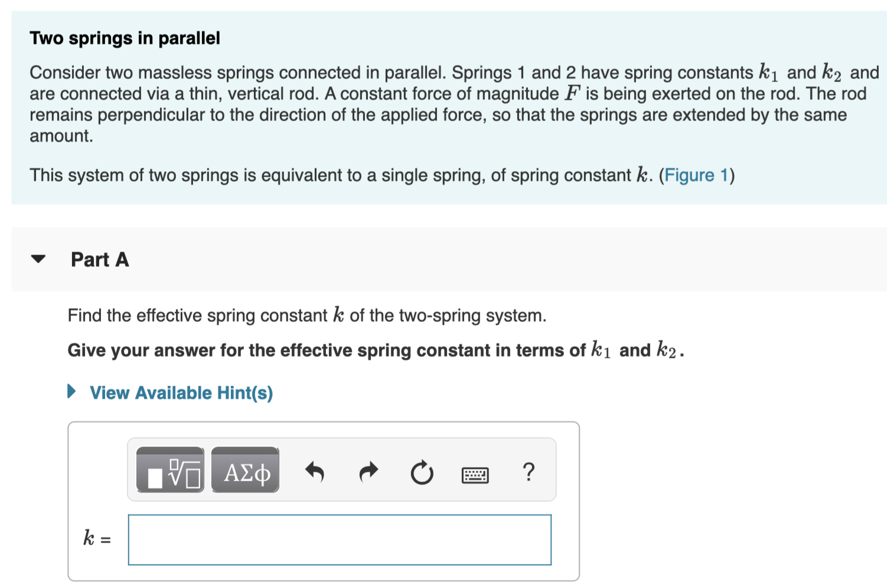887x588 pixels.
Task: Click the disclosure arrow next to Part A
Action: coord(37,259)
